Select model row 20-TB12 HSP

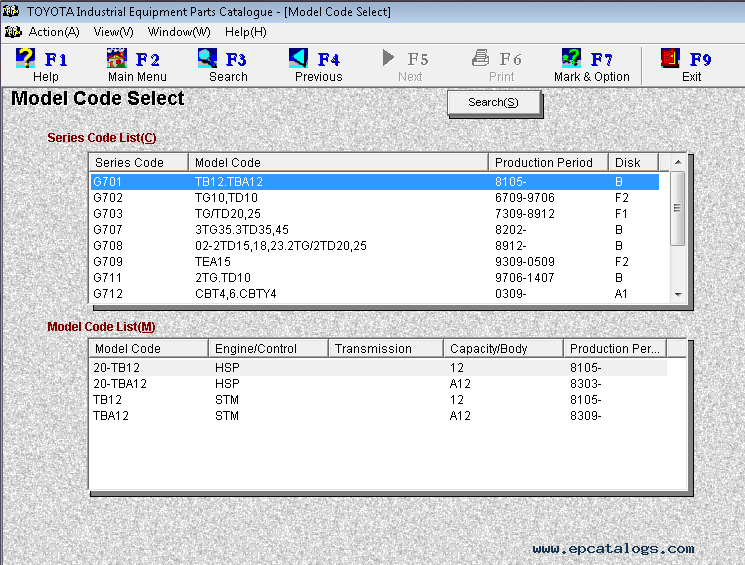point(379,368)
